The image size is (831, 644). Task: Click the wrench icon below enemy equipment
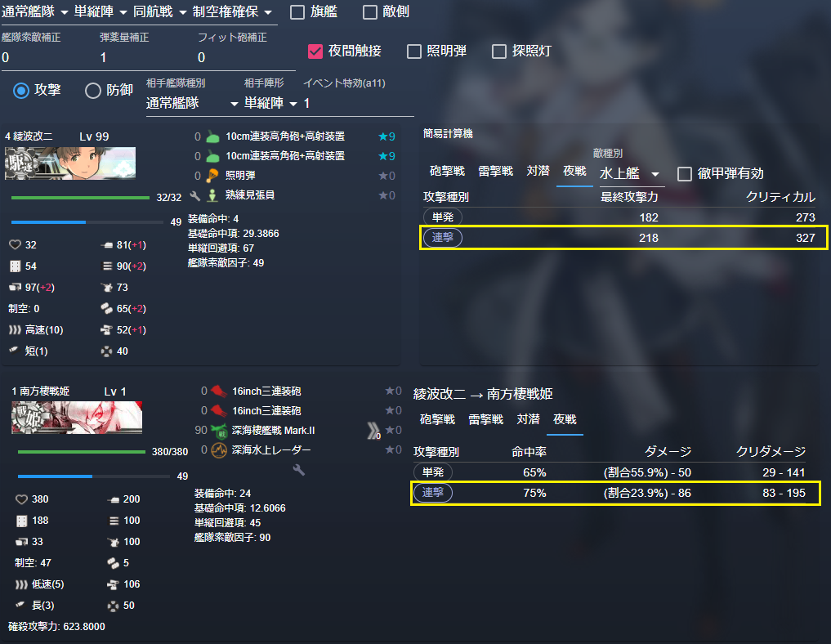[x=299, y=470]
